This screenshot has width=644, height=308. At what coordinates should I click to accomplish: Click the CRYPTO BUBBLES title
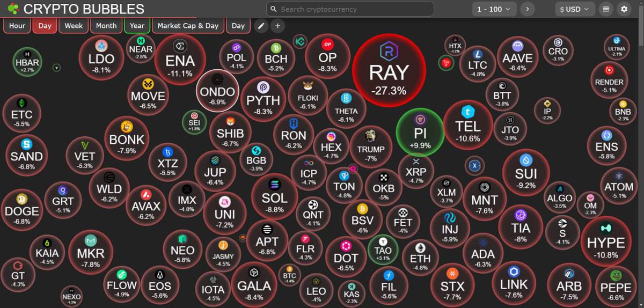tap(84, 9)
